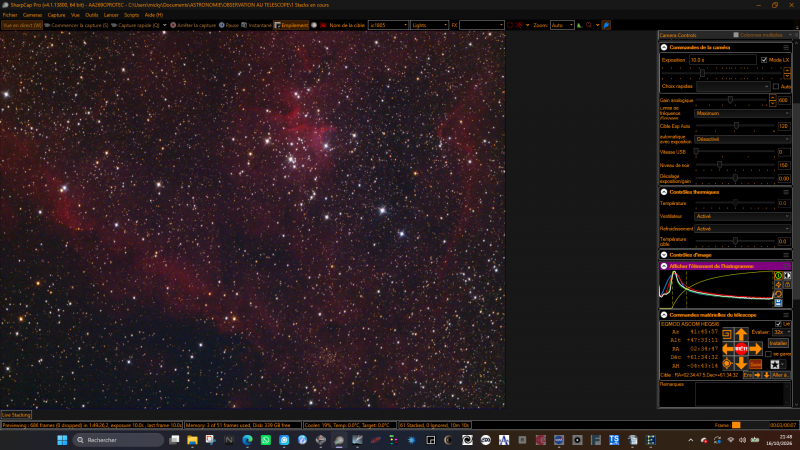800x450 pixels.
Task: Toggle the Lié checkbox in telescope controls
Action: (x=778, y=324)
